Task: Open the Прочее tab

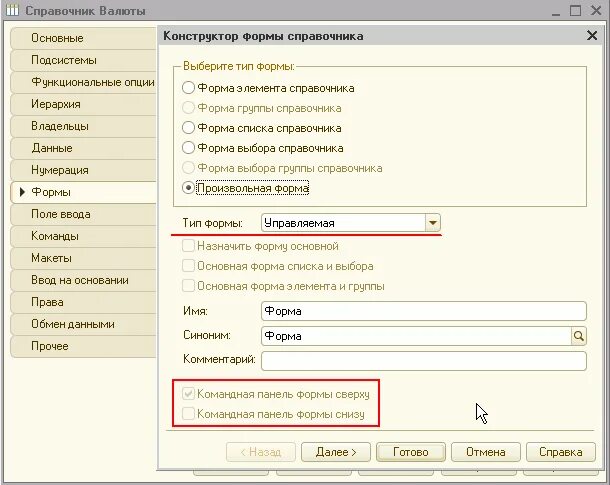Action: point(83,346)
